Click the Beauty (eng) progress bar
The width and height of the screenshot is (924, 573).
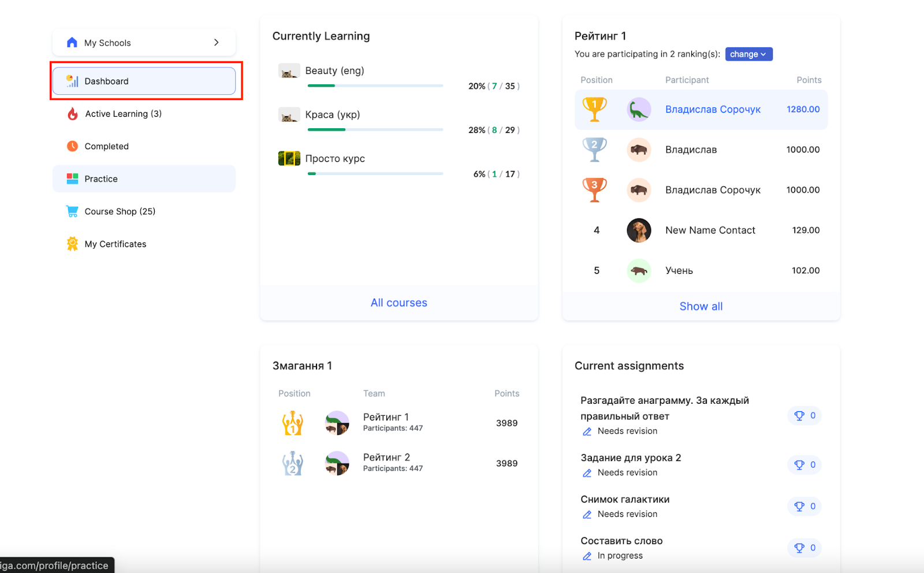point(375,85)
